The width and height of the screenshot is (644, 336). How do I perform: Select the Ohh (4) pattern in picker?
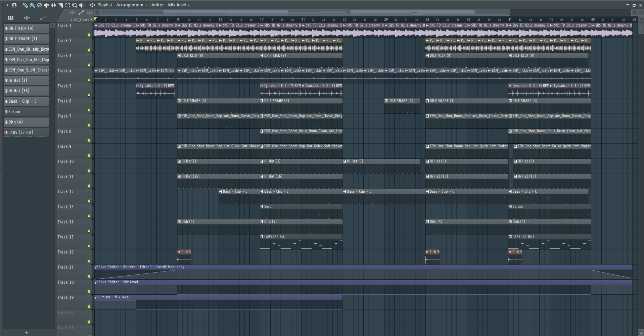pos(27,122)
